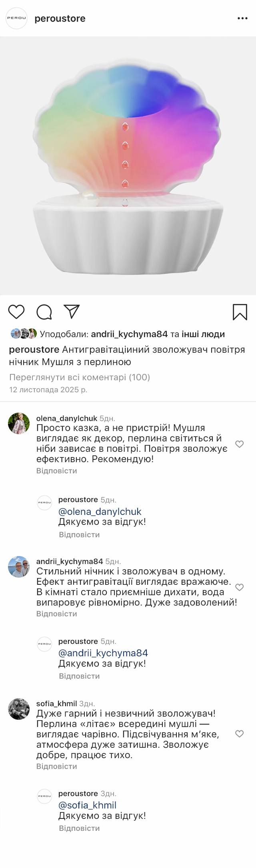Open peroustore profile logo in header
This screenshot has width=256, height=868.
pos(16,18)
